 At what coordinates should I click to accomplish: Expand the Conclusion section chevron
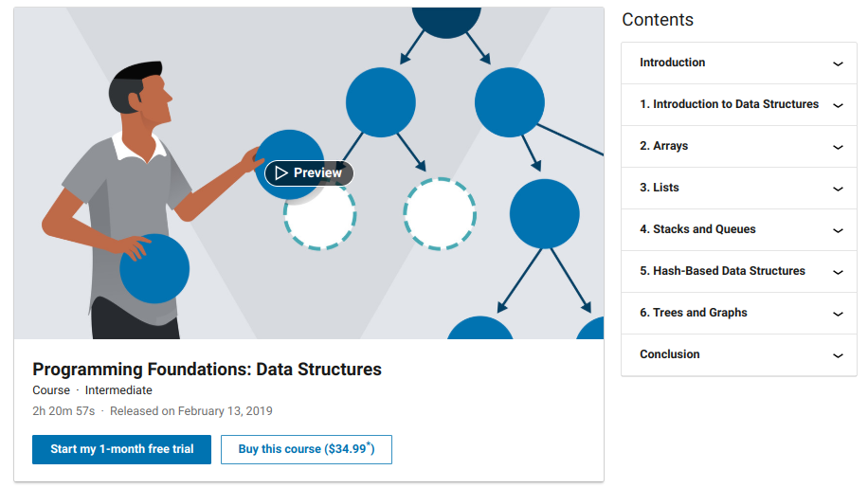click(838, 355)
